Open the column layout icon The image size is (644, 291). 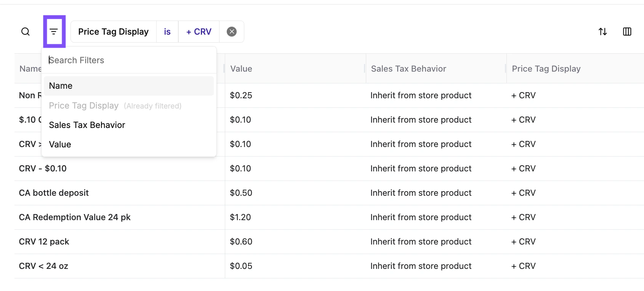(627, 32)
